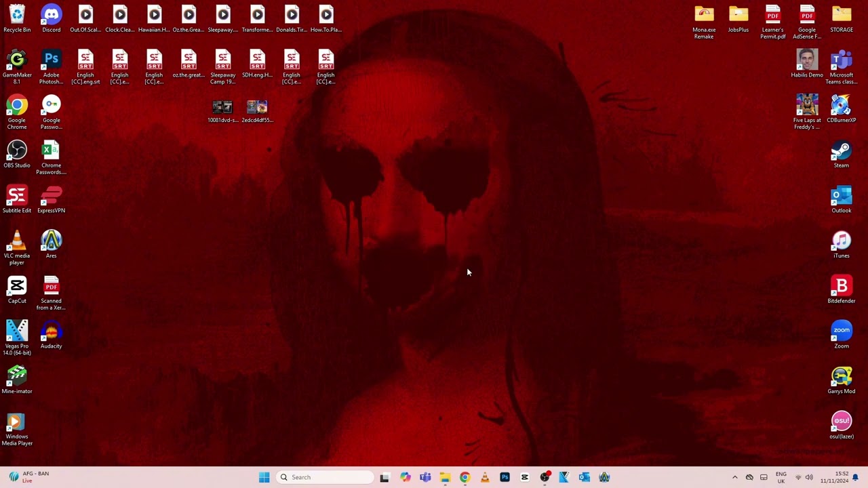Select the 2edcd4df55 image thumbnail
Image resolution: width=868 pixels, height=488 pixels.
pos(257,111)
